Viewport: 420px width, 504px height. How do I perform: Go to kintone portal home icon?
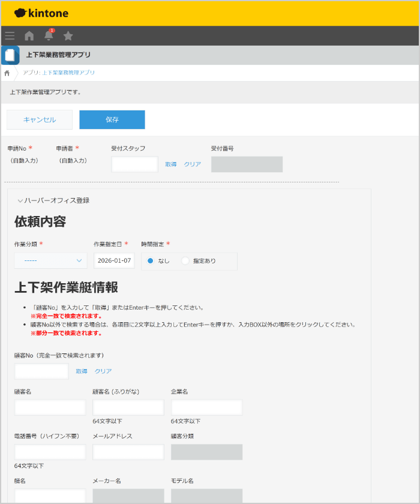click(x=29, y=35)
